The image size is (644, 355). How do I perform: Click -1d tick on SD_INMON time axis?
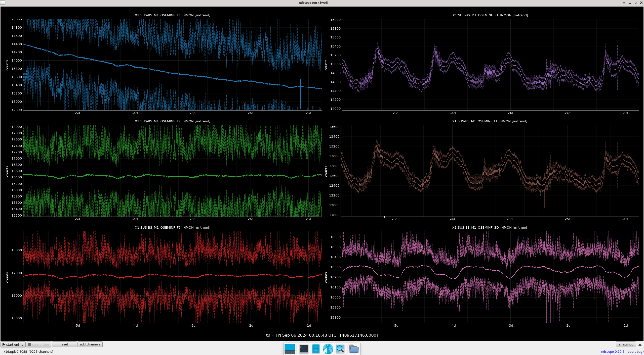[625, 325]
